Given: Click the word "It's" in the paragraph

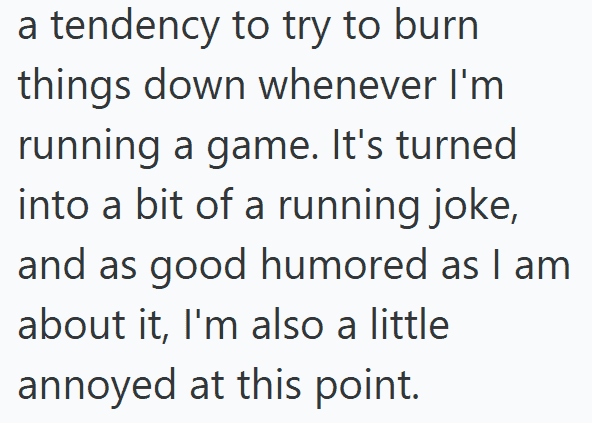Looking at the screenshot, I should click(357, 144).
